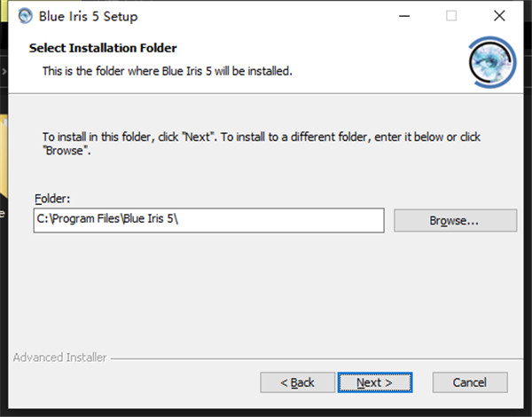532x417 pixels.
Task: Click the "Blue Iris 5 Setup" title text
Action: 88,16
